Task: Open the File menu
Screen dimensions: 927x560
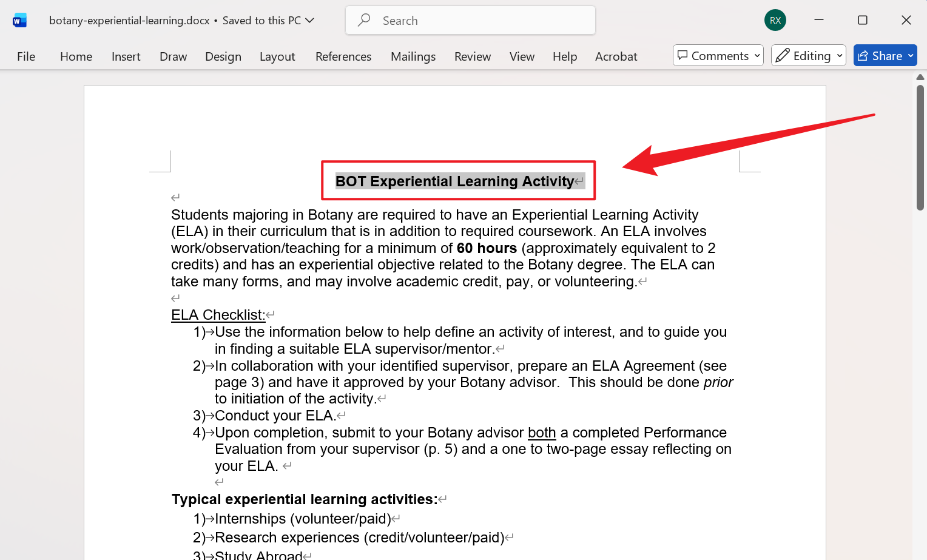Action: coord(26,56)
